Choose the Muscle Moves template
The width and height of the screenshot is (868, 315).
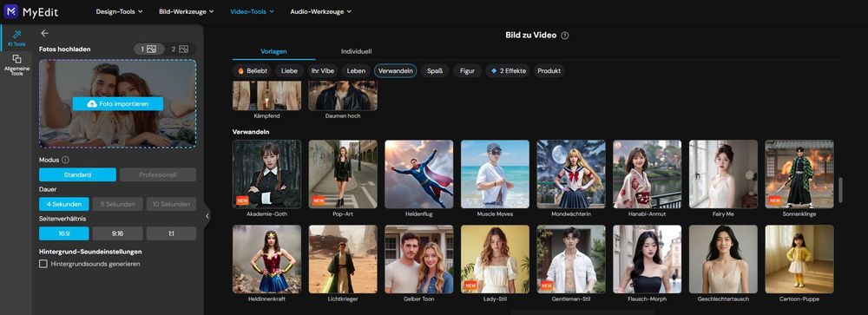coord(495,174)
